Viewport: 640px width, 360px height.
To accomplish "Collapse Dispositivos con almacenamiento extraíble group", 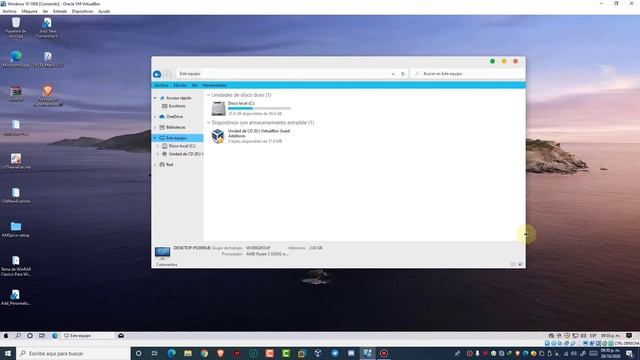I will click(x=209, y=123).
